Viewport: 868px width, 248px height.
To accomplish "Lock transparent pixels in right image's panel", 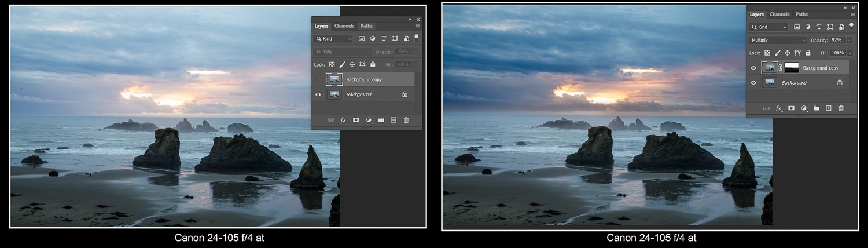I will pyautogui.click(x=767, y=53).
